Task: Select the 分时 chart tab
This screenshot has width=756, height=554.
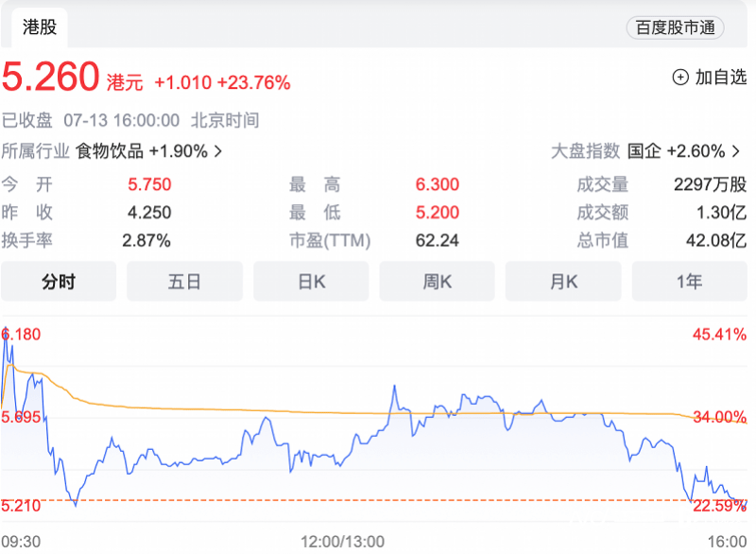Action: click(59, 281)
